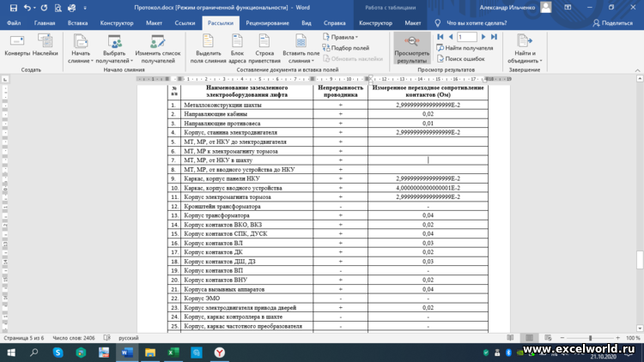Switch to Read mode view
The height and width of the screenshot is (362, 644).
point(510,338)
